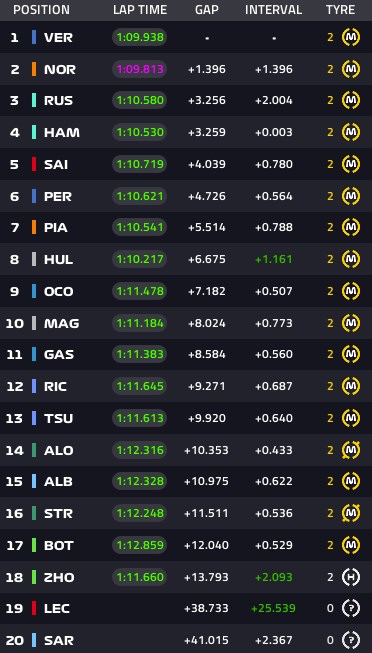The image size is (372, 653).
Task: Click Sargeant's unknown tyre icon
Action: (x=351, y=640)
